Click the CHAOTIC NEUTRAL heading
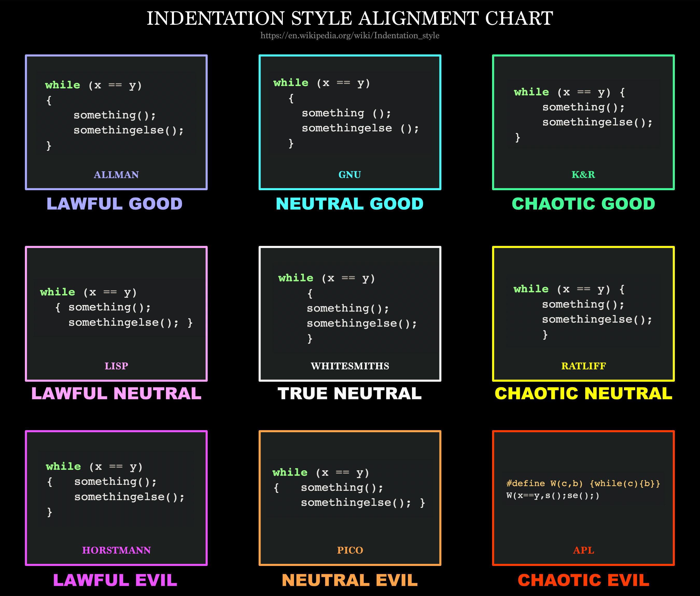700x596 pixels. pyautogui.click(x=583, y=394)
